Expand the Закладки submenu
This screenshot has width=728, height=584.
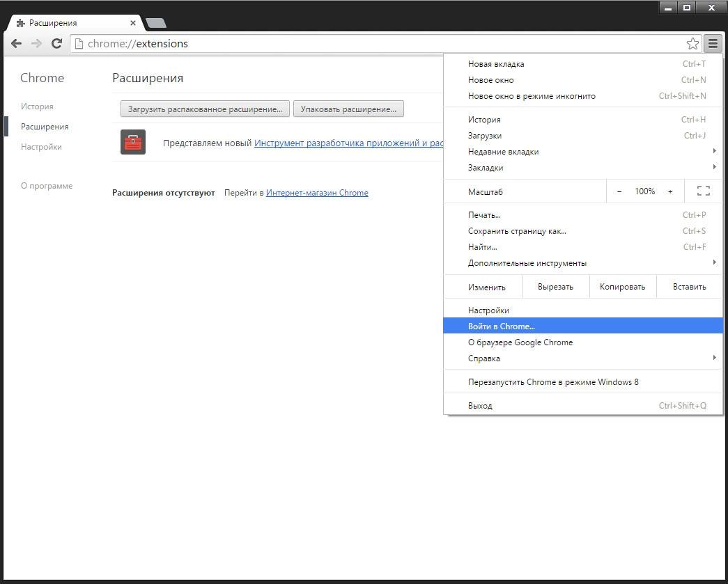[583, 168]
